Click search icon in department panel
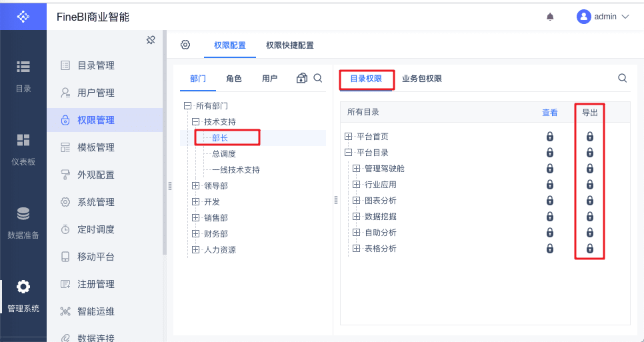 pyautogui.click(x=318, y=78)
